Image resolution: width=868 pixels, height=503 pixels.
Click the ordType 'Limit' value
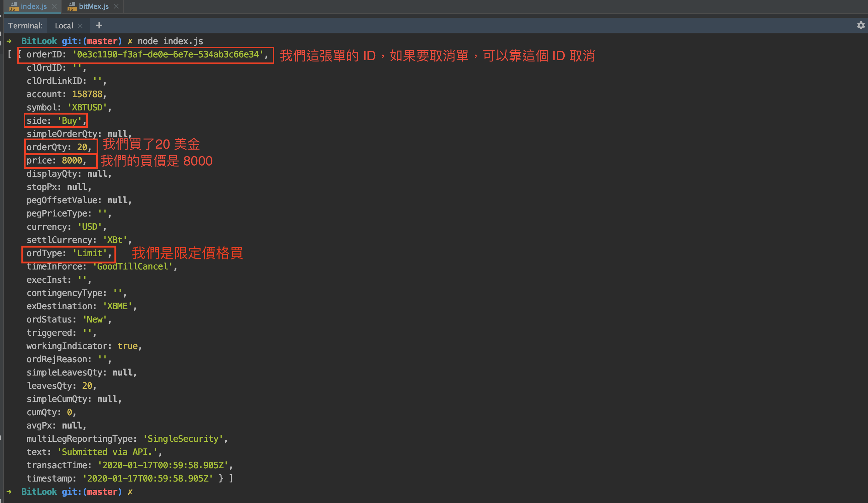click(90, 253)
